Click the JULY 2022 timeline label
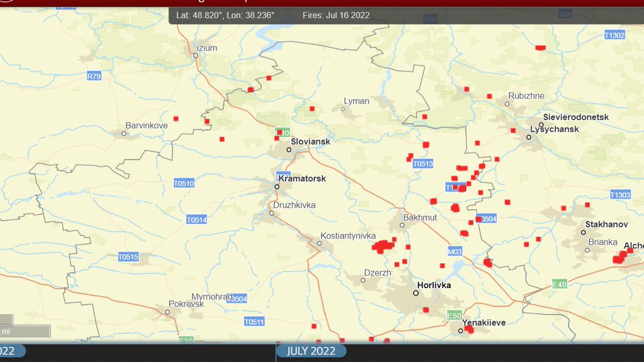644x362 pixels. (x=311, y=351)
